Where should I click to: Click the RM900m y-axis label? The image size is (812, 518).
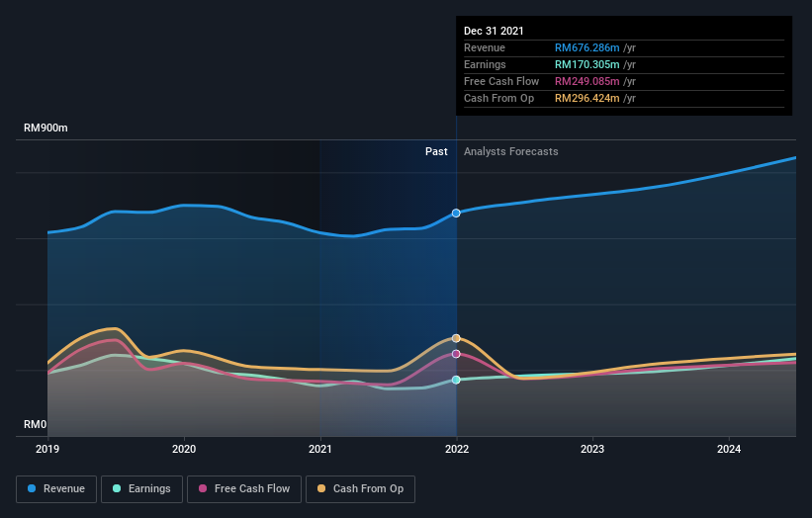click(x=45, y=128)
